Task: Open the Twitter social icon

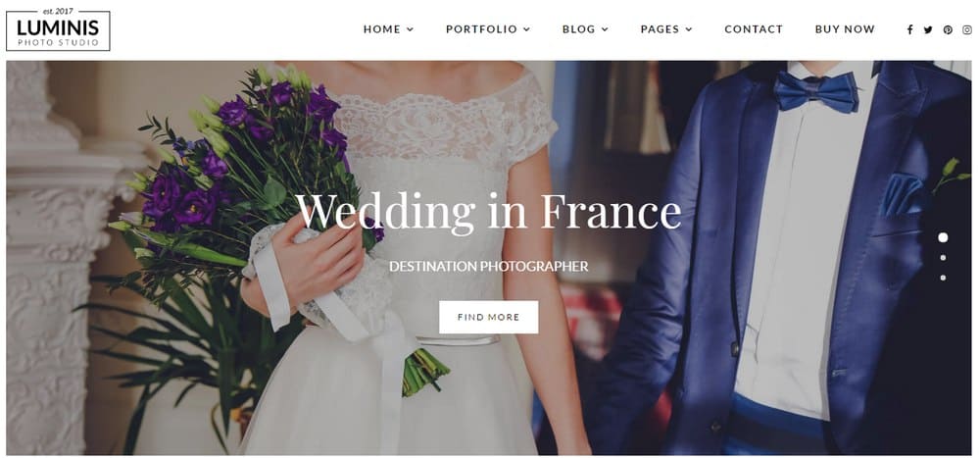Action: tap(928, 29)
